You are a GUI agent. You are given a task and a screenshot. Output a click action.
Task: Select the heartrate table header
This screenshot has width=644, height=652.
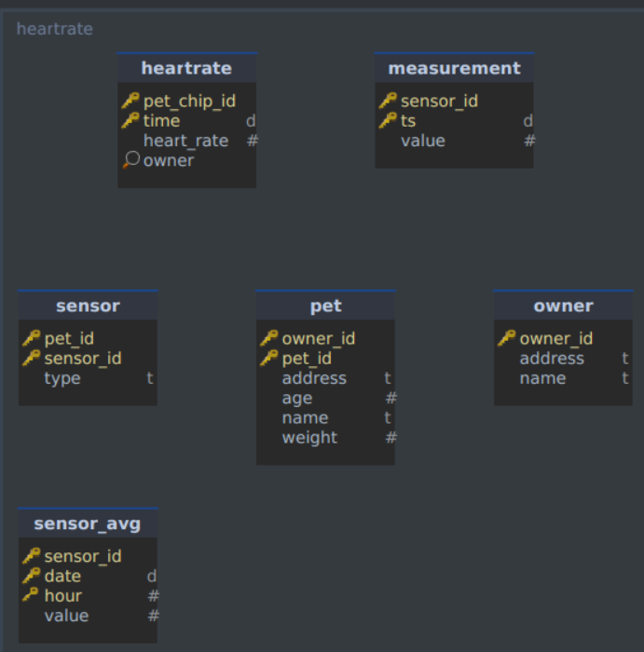tap(186, 68)
